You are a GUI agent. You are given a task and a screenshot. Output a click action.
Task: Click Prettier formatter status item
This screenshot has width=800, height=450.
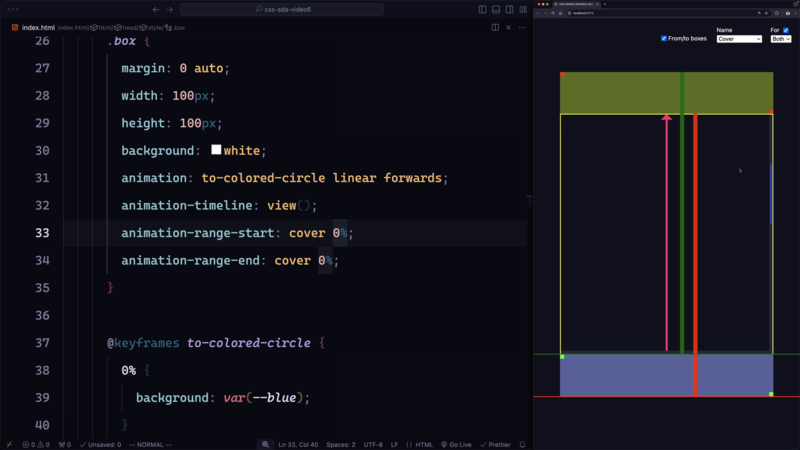(495, 444)
